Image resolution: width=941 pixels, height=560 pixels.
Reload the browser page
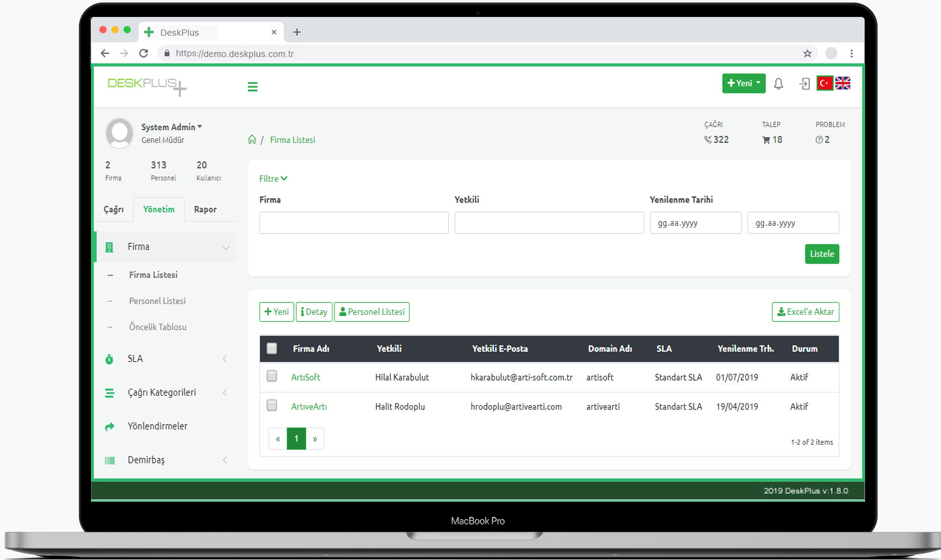pyautogui.click(x=144, y=53)
